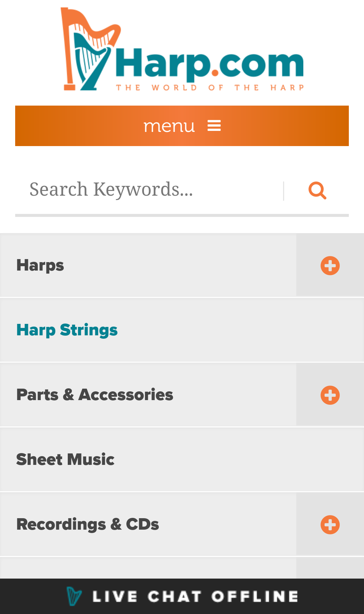Image resolution: width=364 pixels, height=614 pixels.
Task: Open the Harp Strings category
Action: pyautogui.click(x=67, y=330)
